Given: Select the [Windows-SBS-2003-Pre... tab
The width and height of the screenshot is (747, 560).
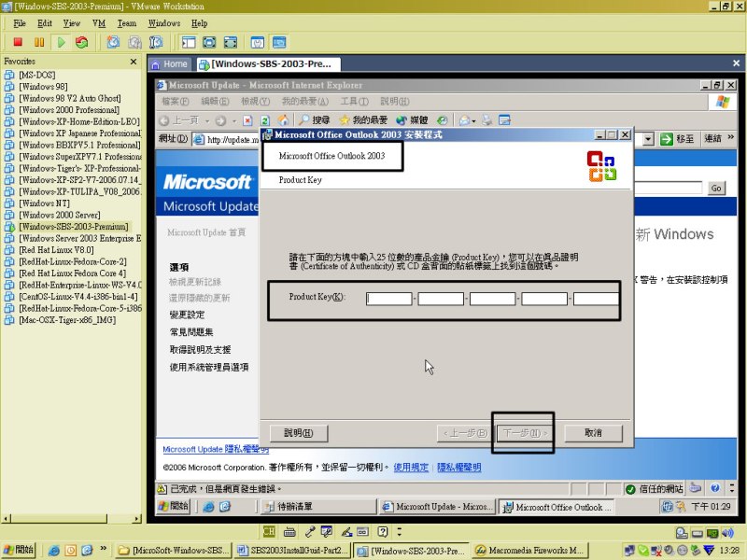Looking at the screenshot, I should click(269, 64).
